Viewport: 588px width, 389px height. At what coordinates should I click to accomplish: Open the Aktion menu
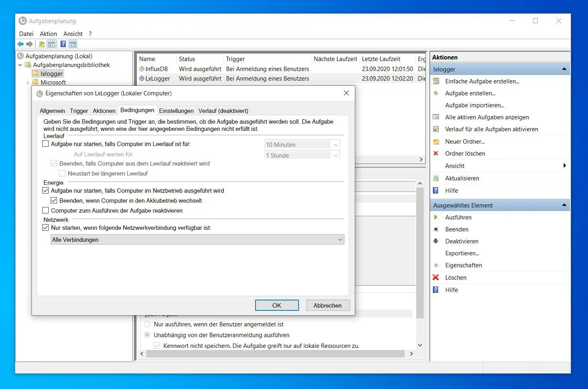click(x=48, y=34)
